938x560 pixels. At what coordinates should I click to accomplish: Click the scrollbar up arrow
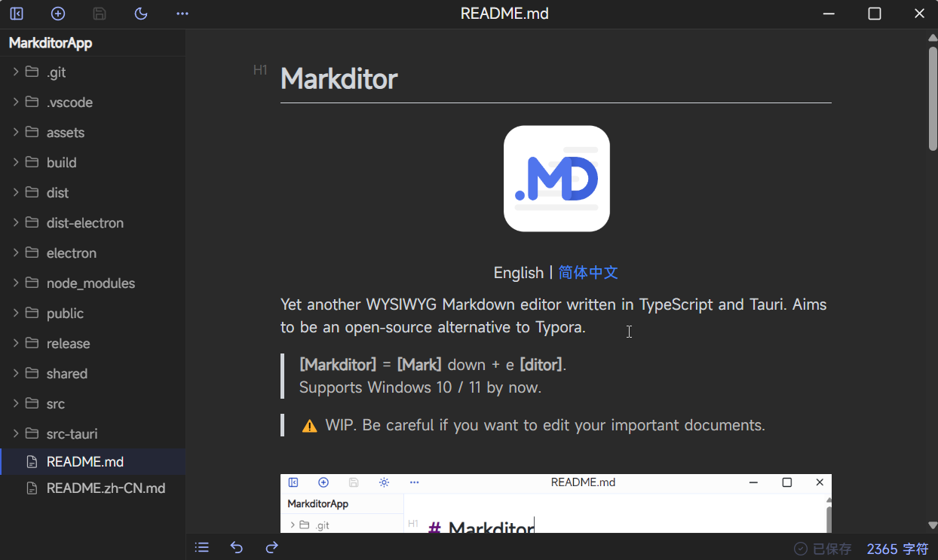pos(933,37)
